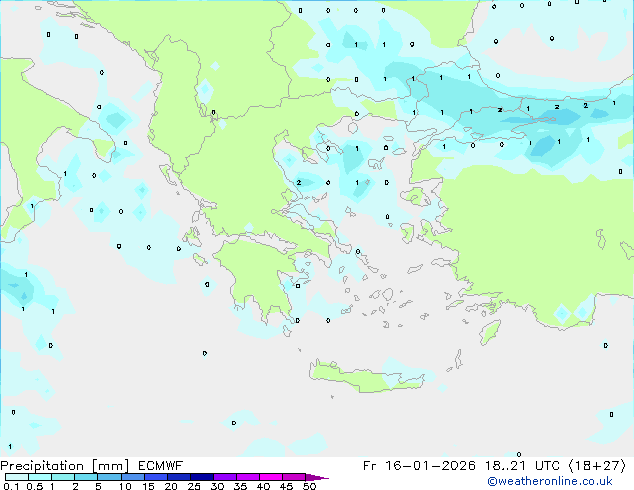Click the 5–10 mm legend swatch
This screenshot has width=634, height=490.
tap(109, 477)
